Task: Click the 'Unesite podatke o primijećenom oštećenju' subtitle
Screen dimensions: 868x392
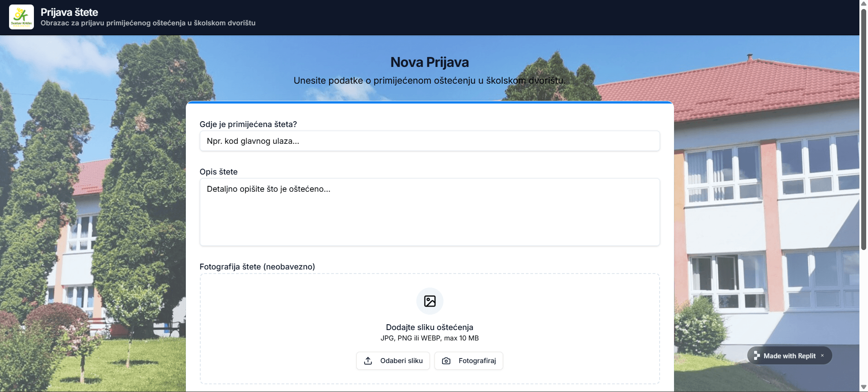Action: click(429, 80)
